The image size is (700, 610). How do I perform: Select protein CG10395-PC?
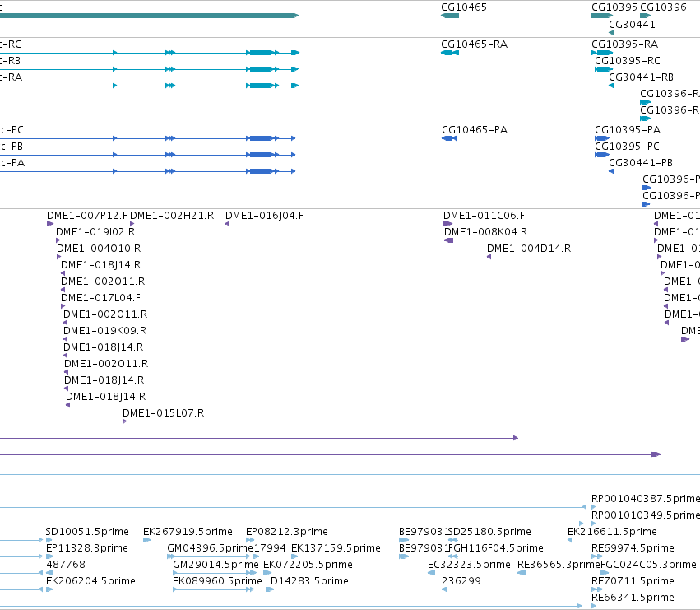[627, 147]
